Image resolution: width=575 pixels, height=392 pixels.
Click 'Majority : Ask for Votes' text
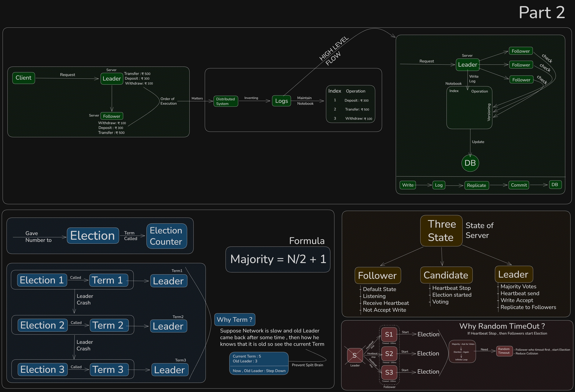click(463, 344)
